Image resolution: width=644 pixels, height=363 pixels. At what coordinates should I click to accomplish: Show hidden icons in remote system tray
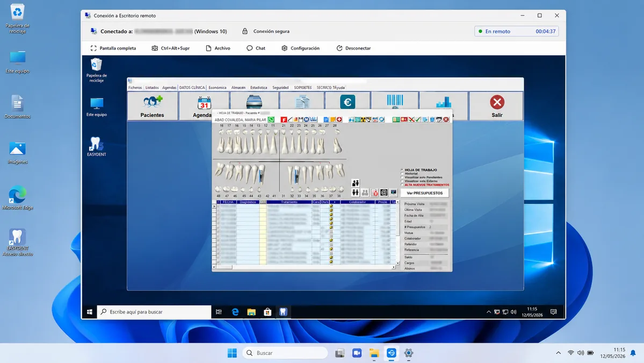pos(489,312)
